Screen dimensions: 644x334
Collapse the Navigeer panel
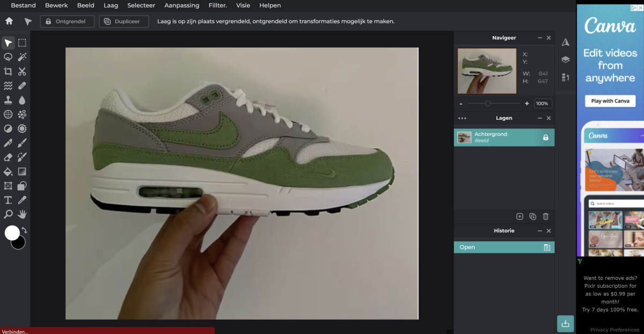pos(540,38)
